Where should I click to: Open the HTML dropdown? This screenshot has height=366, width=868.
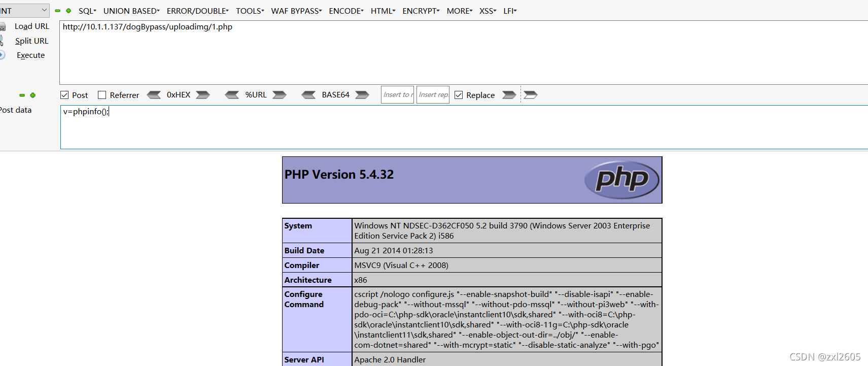[383, 11]
